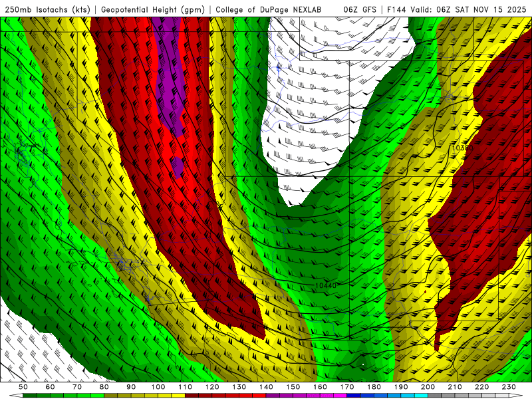Click the 210 value on the color scale

[x=456, y=387]
